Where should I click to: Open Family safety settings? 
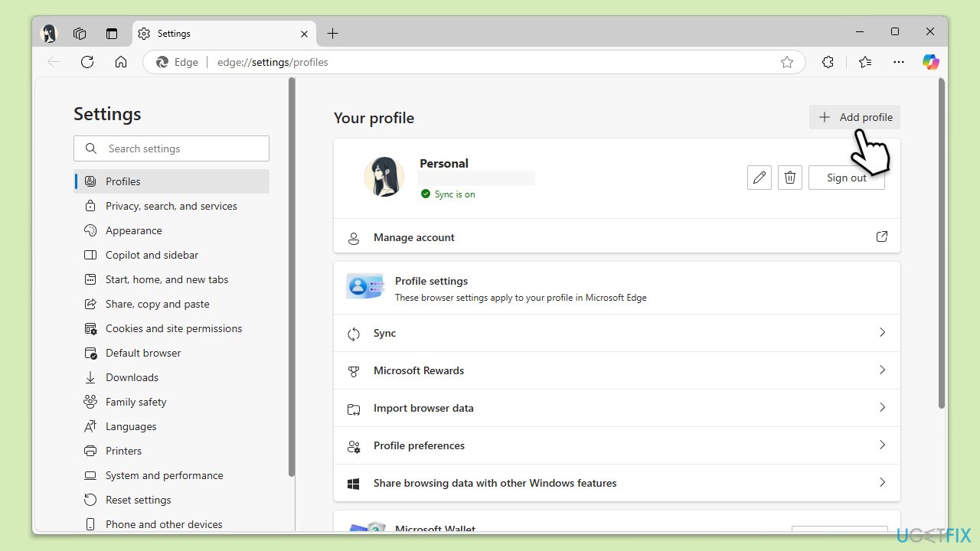click(171, 402)
